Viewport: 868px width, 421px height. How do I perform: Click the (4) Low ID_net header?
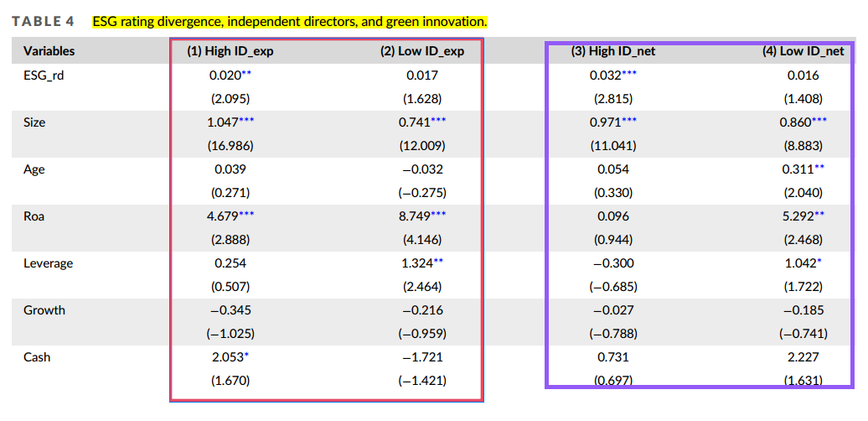[x=803, y=51]
